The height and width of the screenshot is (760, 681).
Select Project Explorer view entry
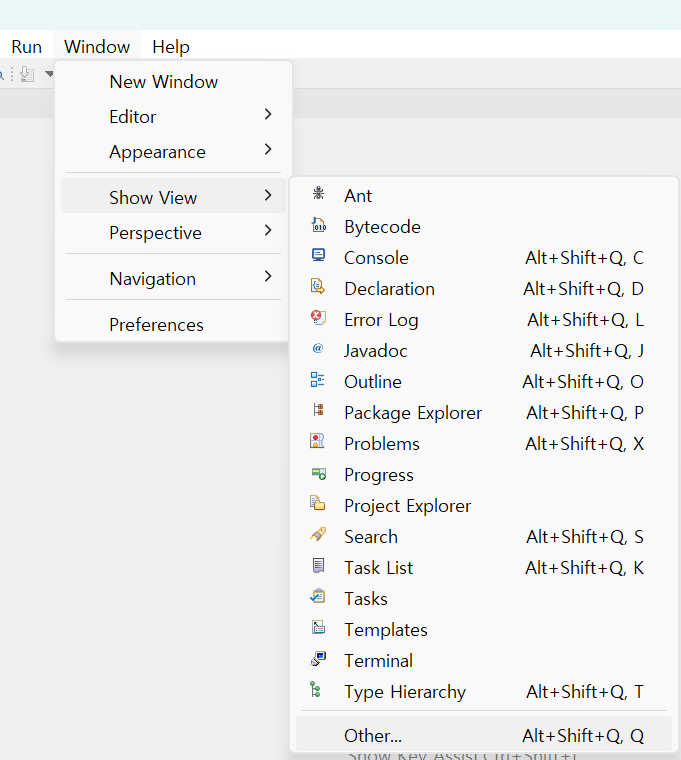pyautogui.click(x=484, y=506)
